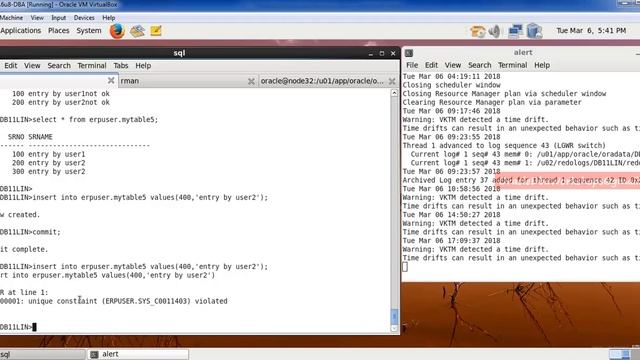Click the '100 entry by user1not ok' line
Screen dimensions: 640x360
[61, 93]
